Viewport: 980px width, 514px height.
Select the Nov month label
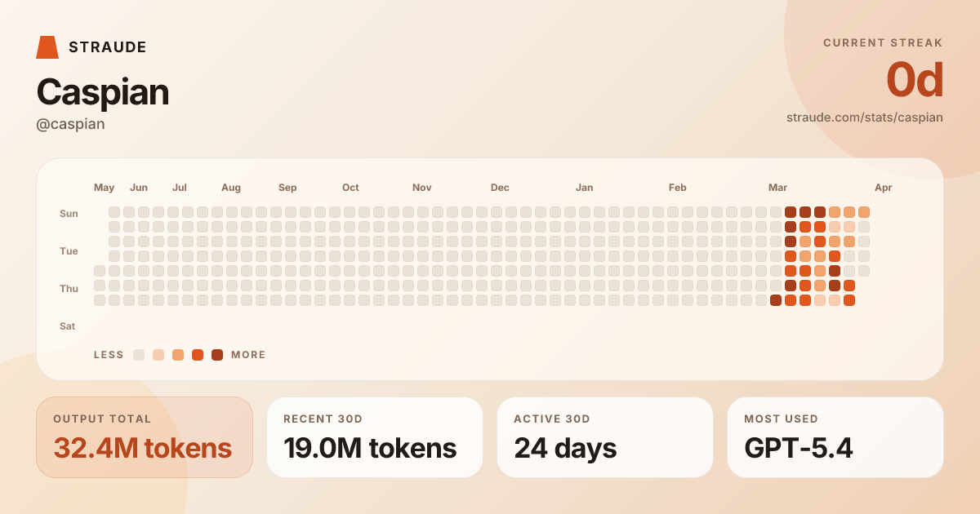coord(421,188)
